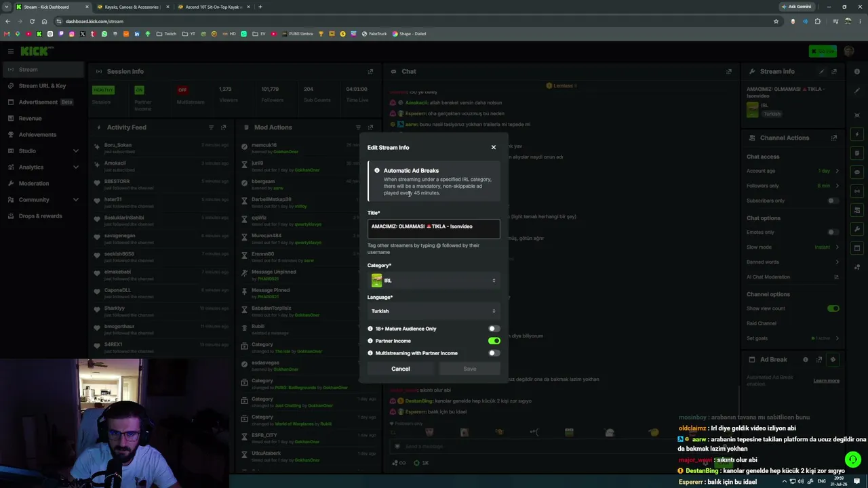868x488 pixels.
Task: Open the hamburger menu beside Kick logo
Action: 10,51
